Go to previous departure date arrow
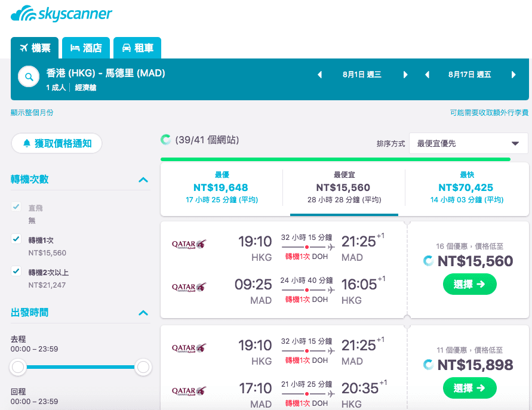The height and width of the screenshot is (410, 532). click(319, 75)
